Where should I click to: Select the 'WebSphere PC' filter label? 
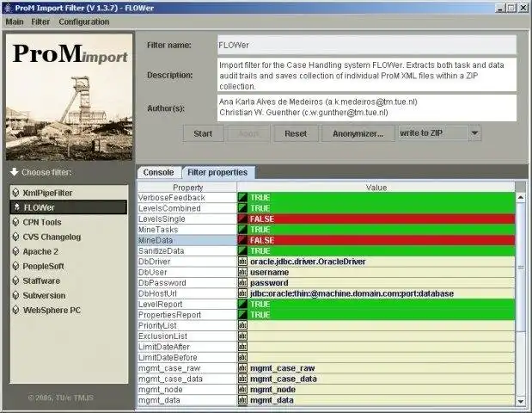click(x=52, y=310)
